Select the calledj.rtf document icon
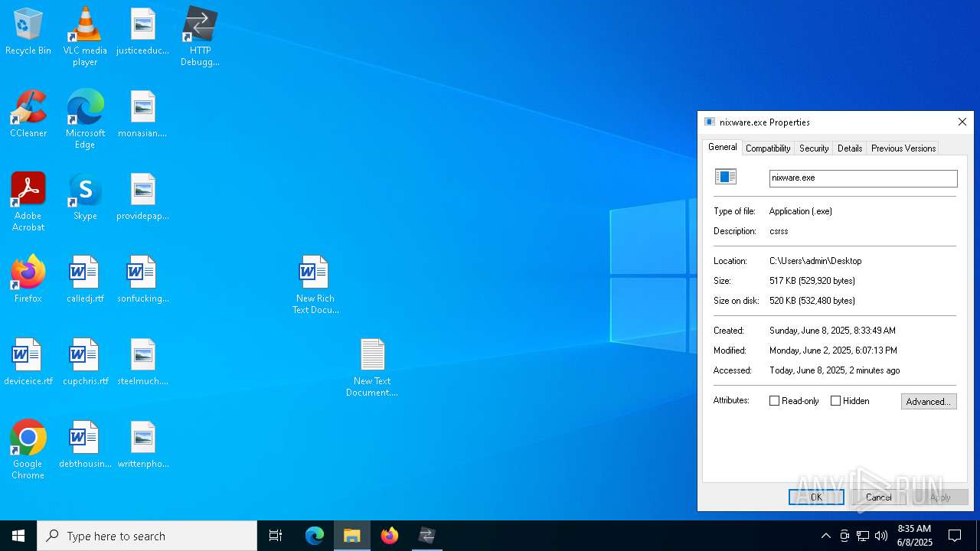 click(85, 279)
